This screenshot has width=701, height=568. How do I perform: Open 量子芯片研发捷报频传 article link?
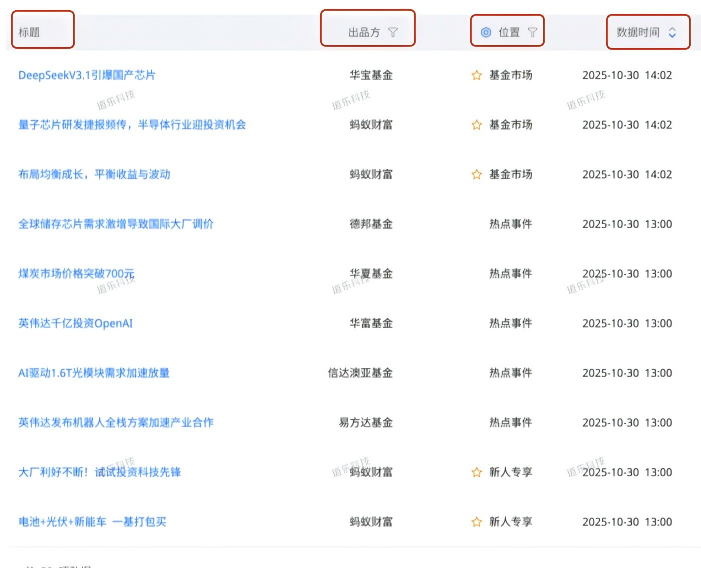(132, 125)
